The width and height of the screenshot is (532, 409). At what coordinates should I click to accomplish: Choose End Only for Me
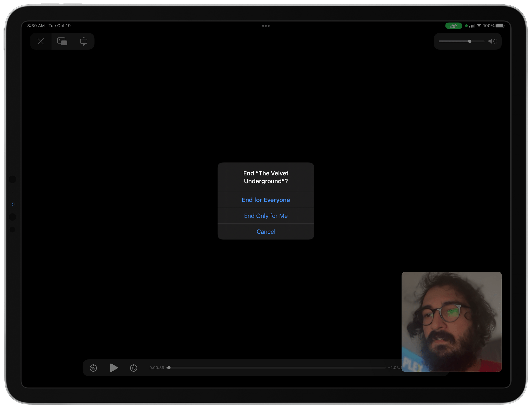(x=266, y=216)
